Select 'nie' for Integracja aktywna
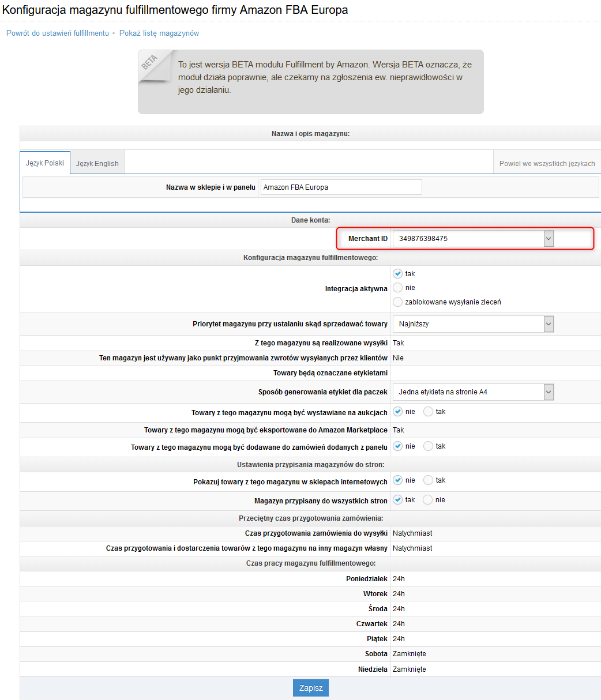The image size is (601, 700). pos(397,288)
